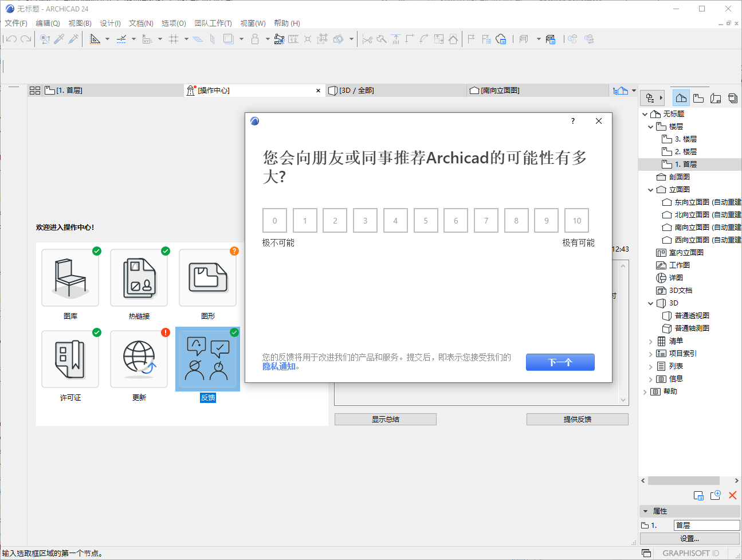Viewport: 742px width, 560px height.
Task: Collapse the 立面图 elevations tree node
Action: [651, 190]
